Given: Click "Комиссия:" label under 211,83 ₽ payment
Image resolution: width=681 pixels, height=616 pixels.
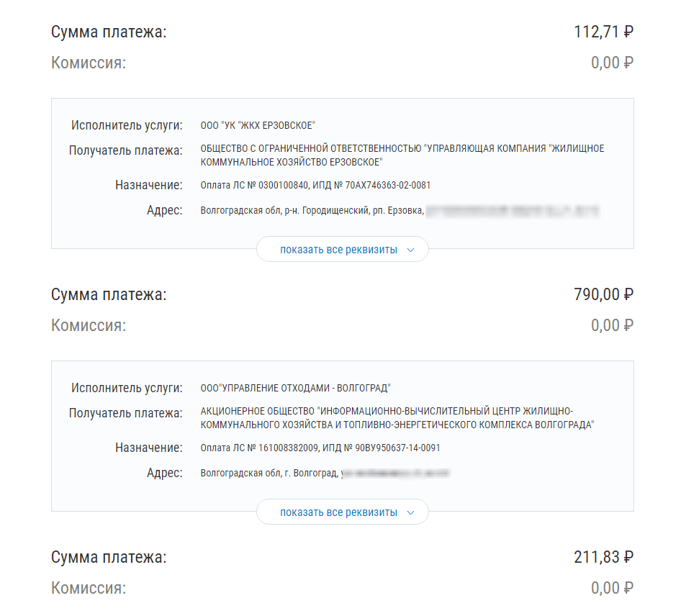Looking at the screenshot, I should tap(89, 588).
